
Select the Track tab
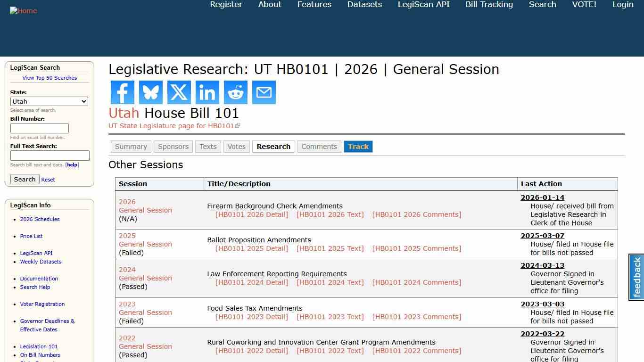pyautogui.click(x=358, y=147)
